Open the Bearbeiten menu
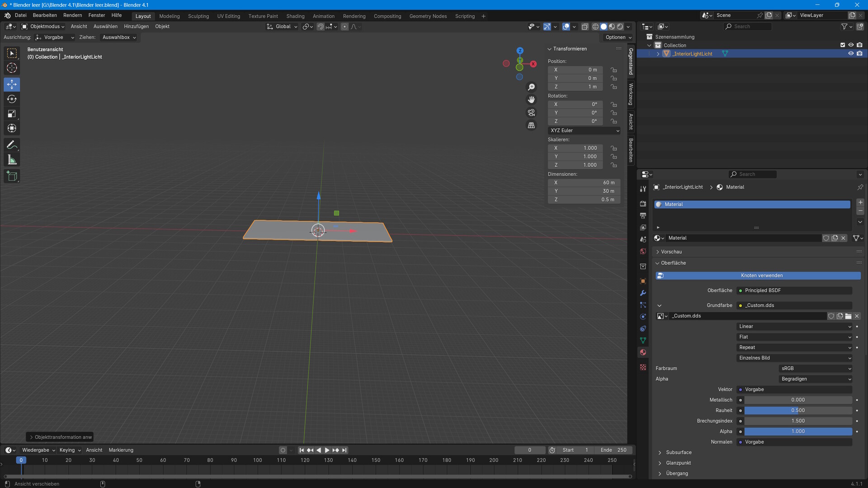This screenshot has height=488, width=868. 45,15
